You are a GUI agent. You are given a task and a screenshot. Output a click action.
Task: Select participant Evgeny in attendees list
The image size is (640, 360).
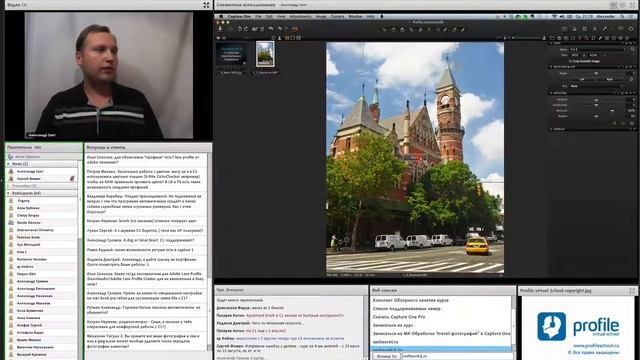coord(23,201)
